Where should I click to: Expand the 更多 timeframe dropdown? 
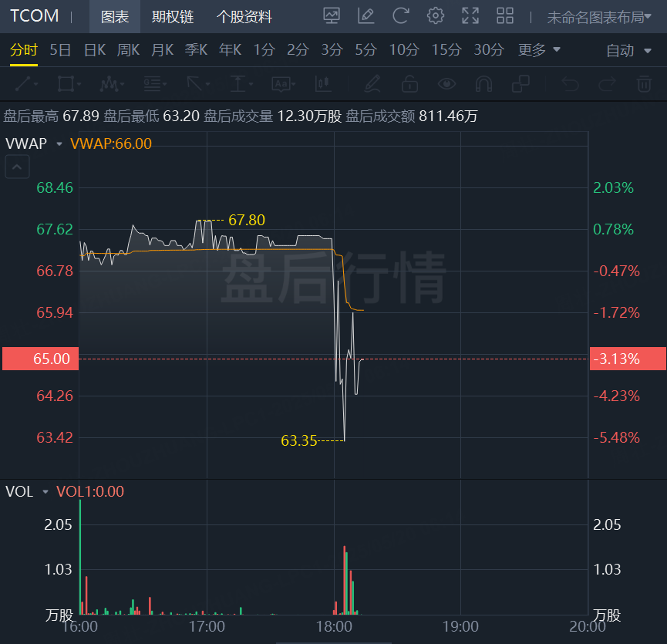[539, 50]
